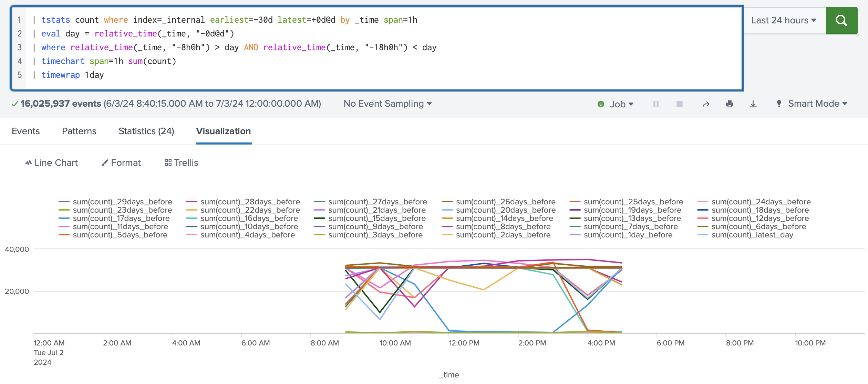Print the search results
Viewport: 868px width, 384px height.
coord(730,104)
